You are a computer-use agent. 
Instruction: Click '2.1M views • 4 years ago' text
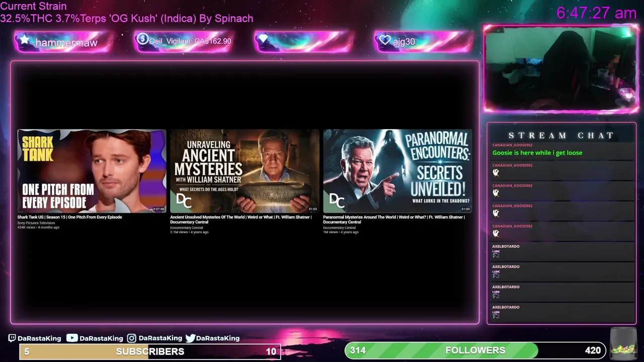189,232
